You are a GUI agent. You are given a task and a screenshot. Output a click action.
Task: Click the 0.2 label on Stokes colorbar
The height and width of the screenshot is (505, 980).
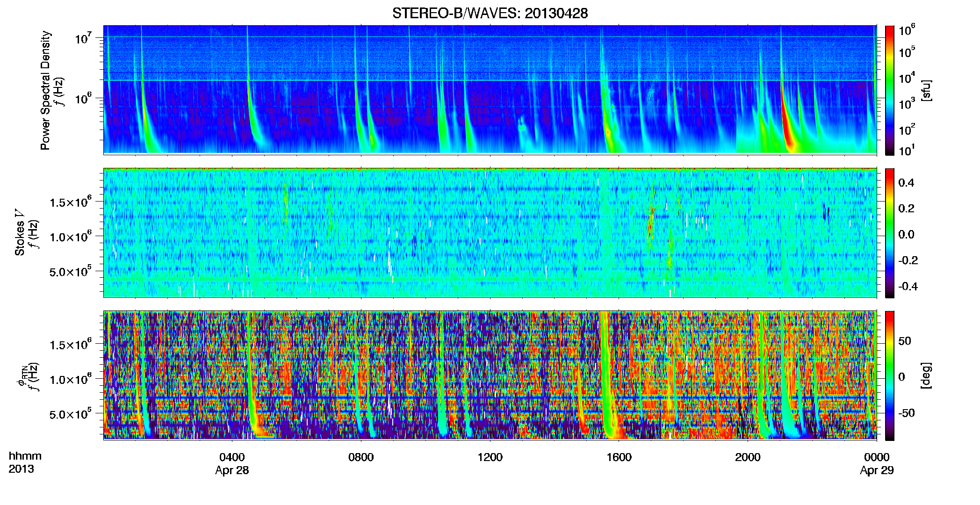pos(906,209)
